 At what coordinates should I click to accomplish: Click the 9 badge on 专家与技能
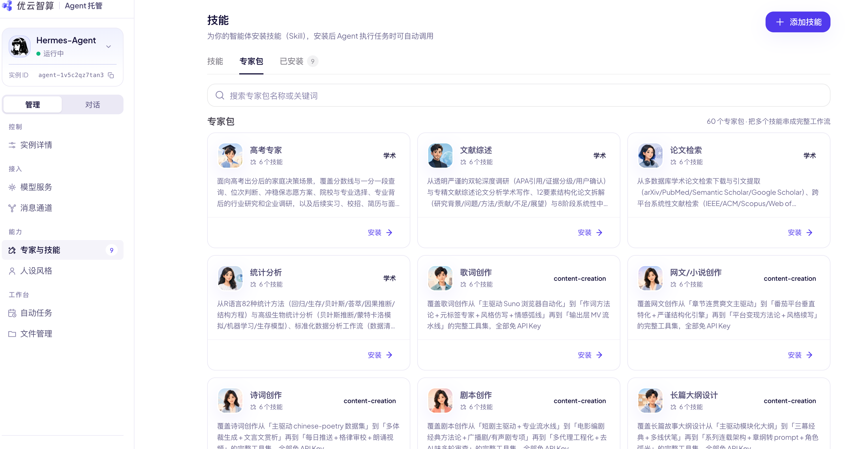click(112, 250)
